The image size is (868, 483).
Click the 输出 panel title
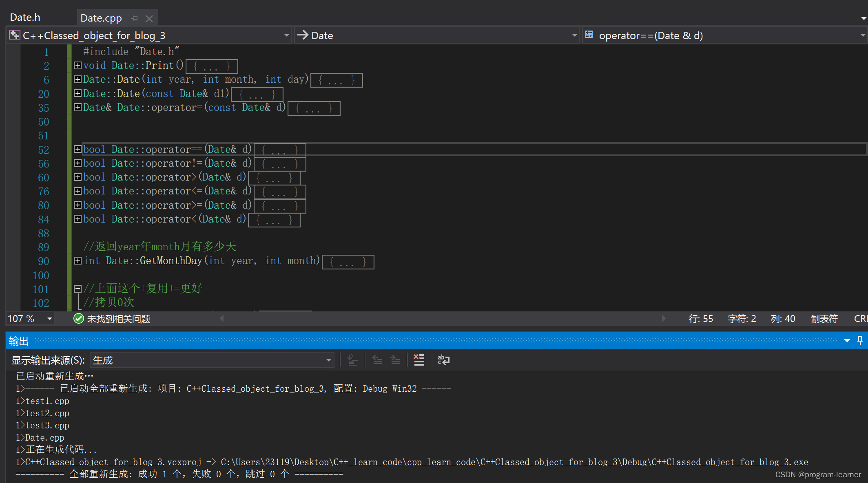[19, 341]
